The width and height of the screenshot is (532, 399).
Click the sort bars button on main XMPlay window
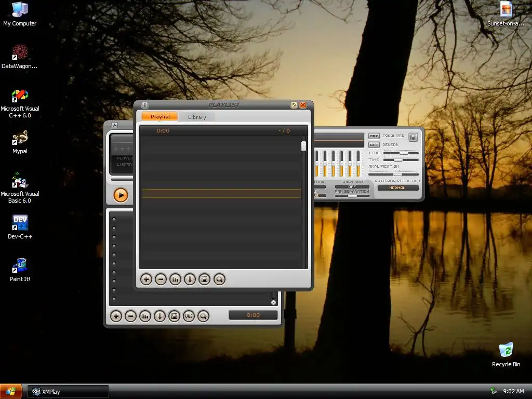[x=145, y=316]
